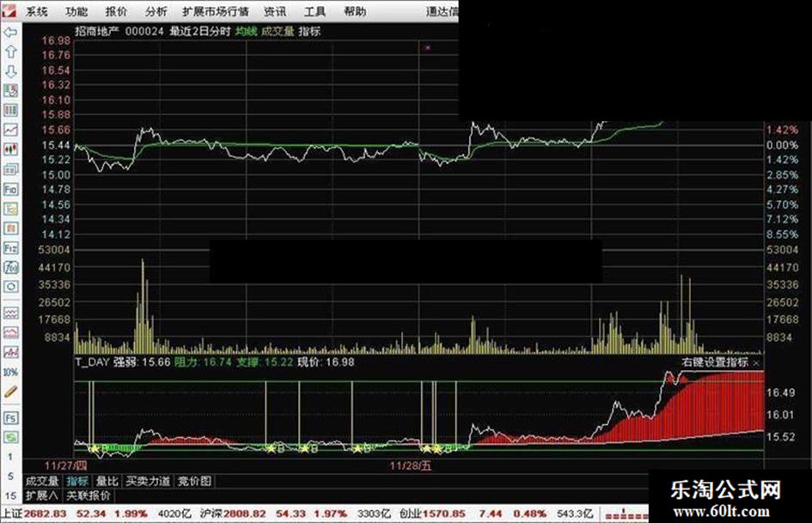Open the 帮助 menu
This screenshot has height=523, width=812.
pyautogui.click(x=355, y=11)
